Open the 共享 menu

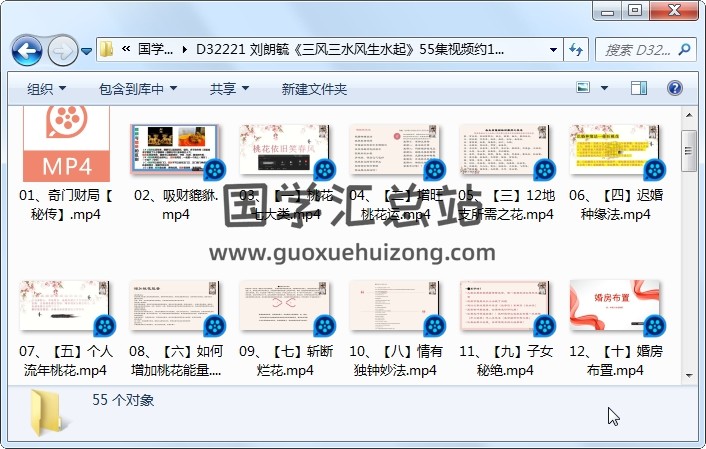(x=229, y=89)
